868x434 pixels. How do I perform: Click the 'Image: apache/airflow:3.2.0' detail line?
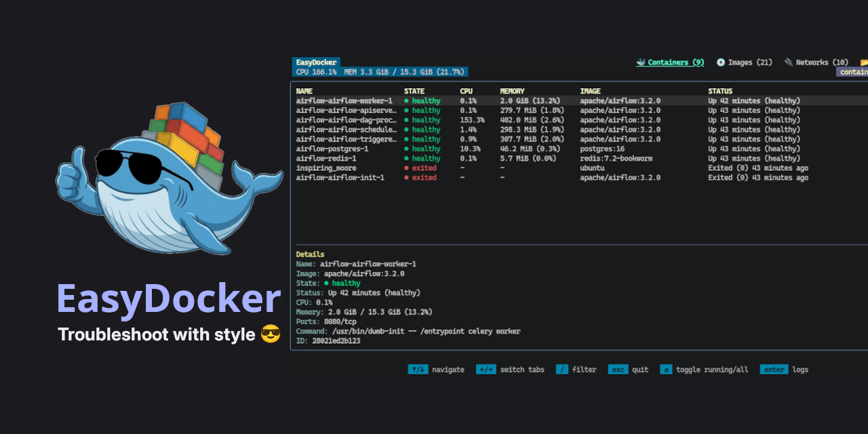click(x=350, y=274)
